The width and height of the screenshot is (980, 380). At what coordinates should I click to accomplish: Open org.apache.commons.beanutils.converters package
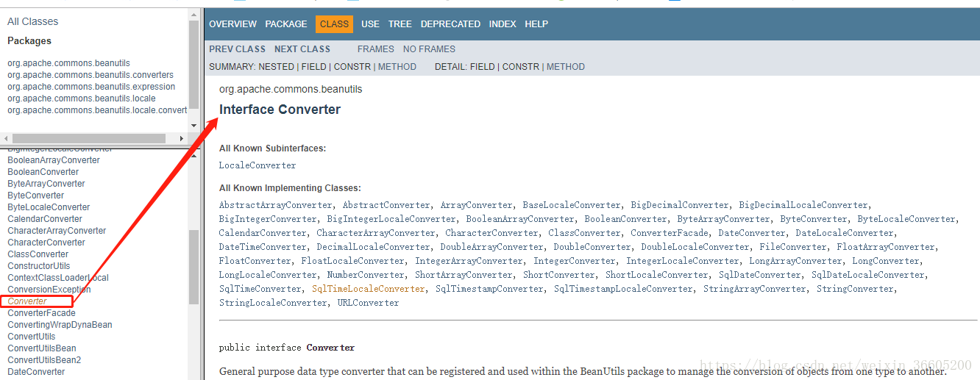[x=90, y=75]
